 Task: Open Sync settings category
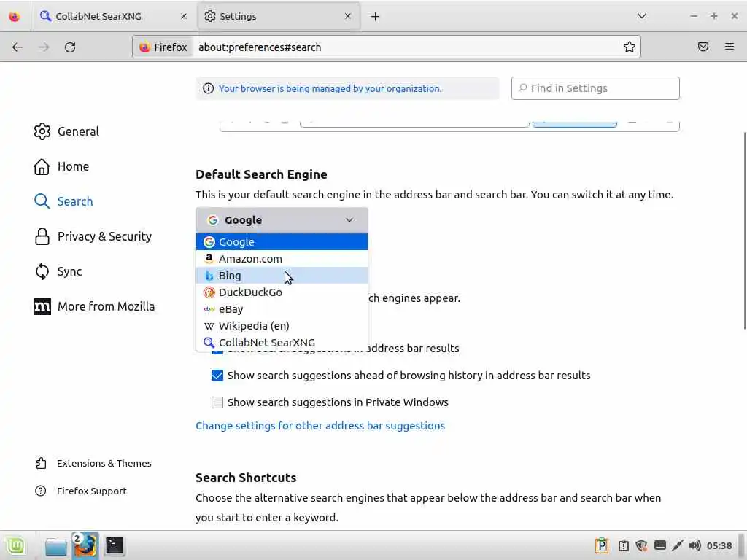coord(58,271)
